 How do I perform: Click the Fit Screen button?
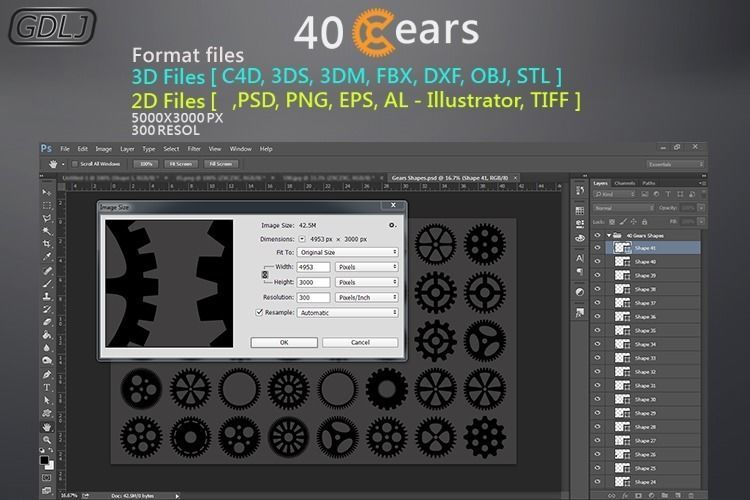pyautogui.click(x=181, y=164)
